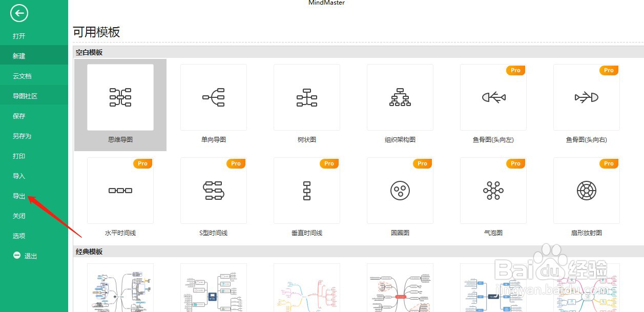Screen dimensions: 644x312
Task: Go back using the circled arrow icon
Action: (x=19, y=13)
